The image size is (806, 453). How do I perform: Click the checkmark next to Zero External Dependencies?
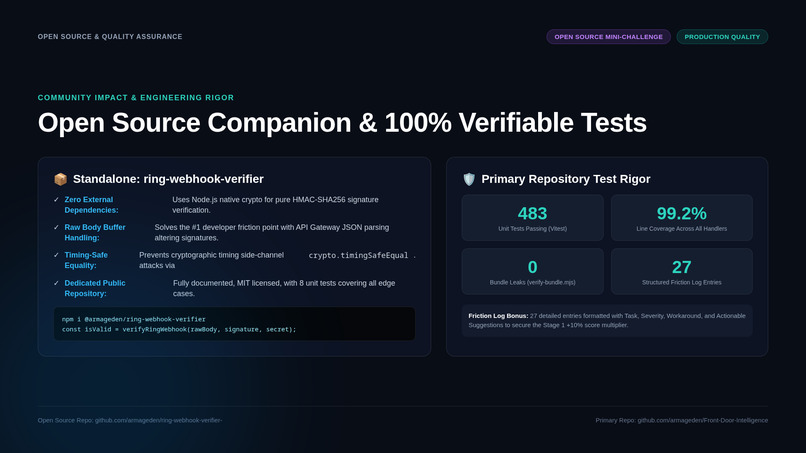56,200
